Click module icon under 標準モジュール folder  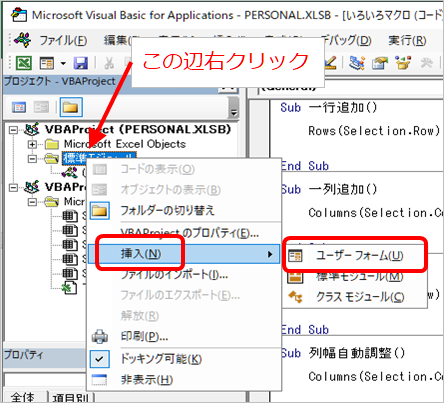pyautogui.click(x=70, y=172)
